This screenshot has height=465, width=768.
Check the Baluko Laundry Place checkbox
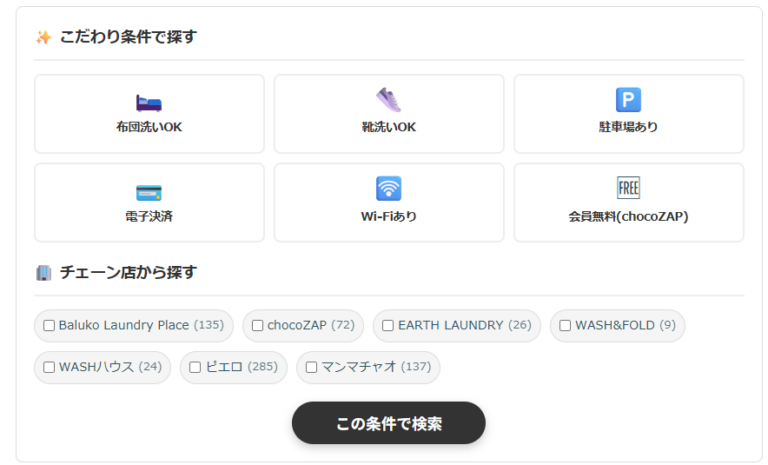point(49,326)
